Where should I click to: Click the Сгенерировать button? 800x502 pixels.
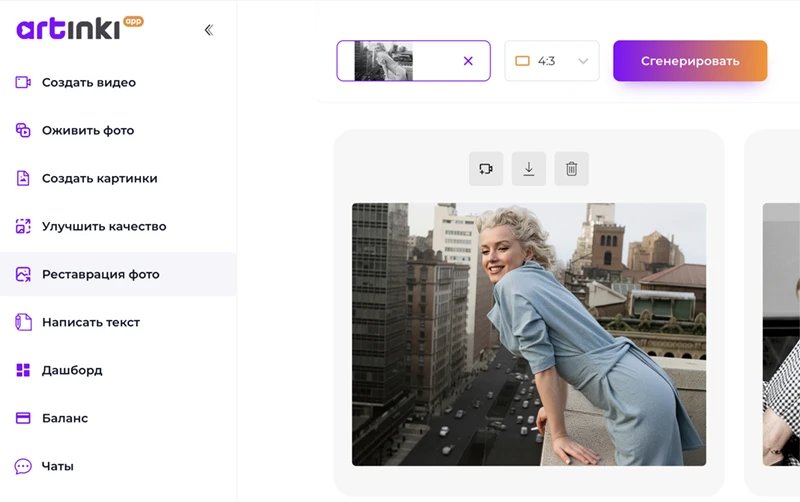coord(690,61)
